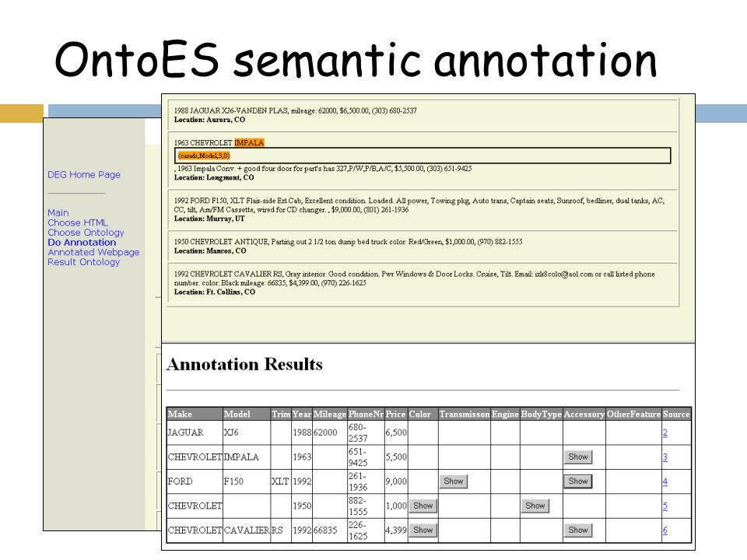Click the Source column header

pos(676,415)
